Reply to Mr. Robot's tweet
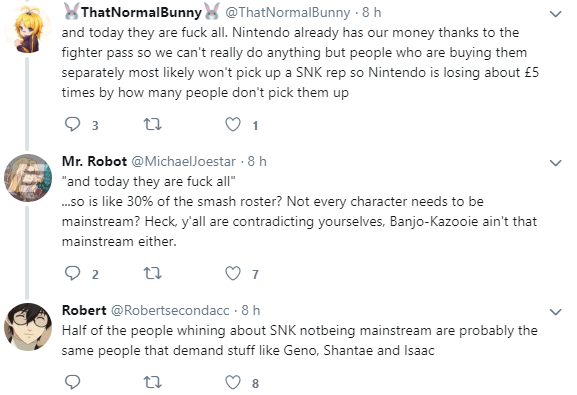The width and height of the screenshot is (577, 395). [72, 274]
